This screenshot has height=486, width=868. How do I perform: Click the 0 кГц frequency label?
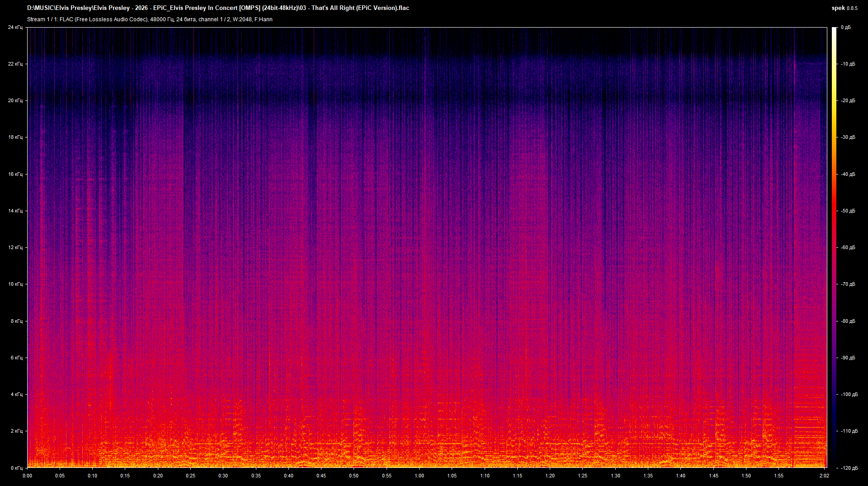pos(16,468)
